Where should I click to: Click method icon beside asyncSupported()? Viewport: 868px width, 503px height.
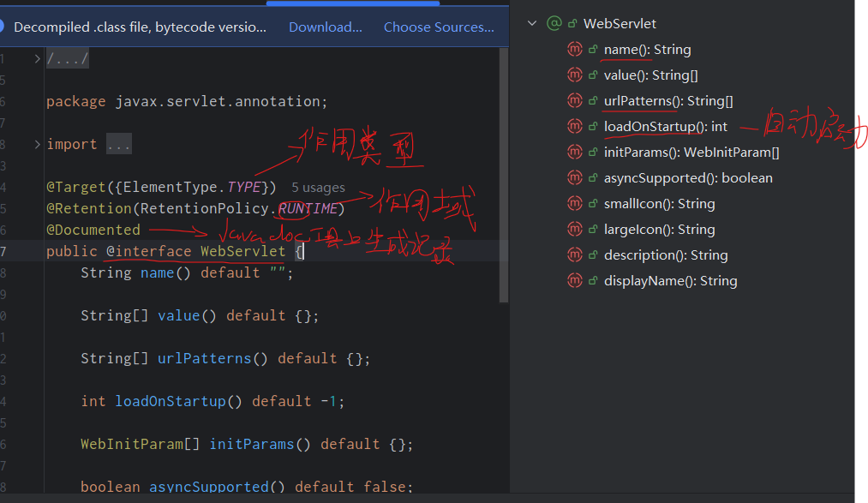click(575, 177)
